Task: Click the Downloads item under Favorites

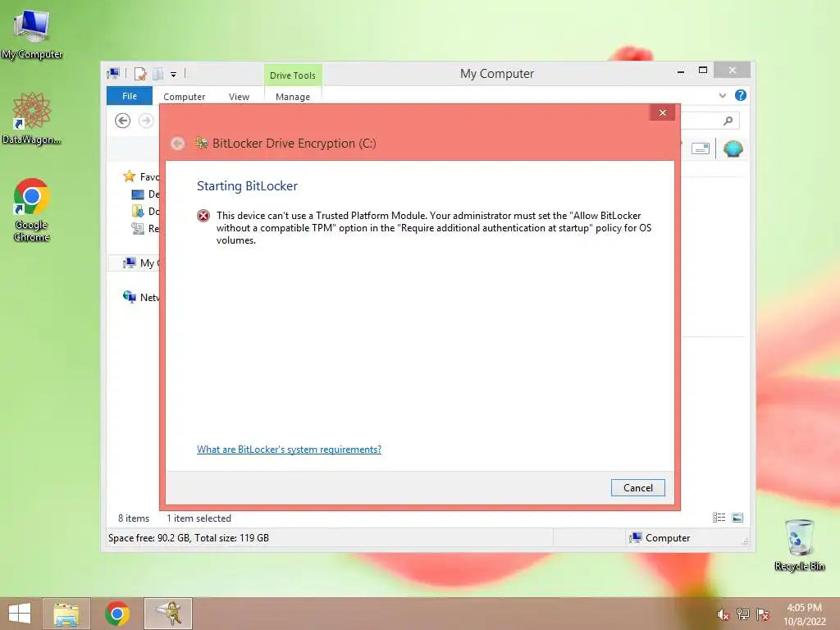Action: tap(146, 211)
